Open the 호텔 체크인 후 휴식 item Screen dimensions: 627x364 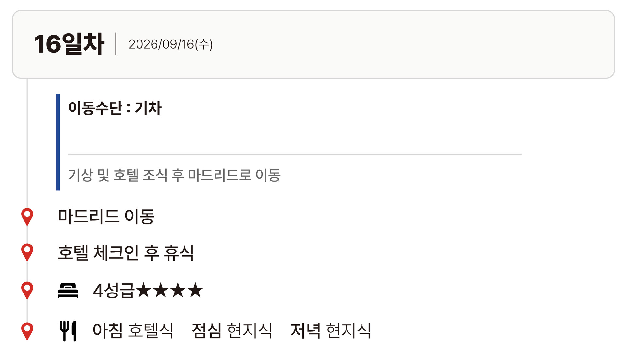coord(126,252)
